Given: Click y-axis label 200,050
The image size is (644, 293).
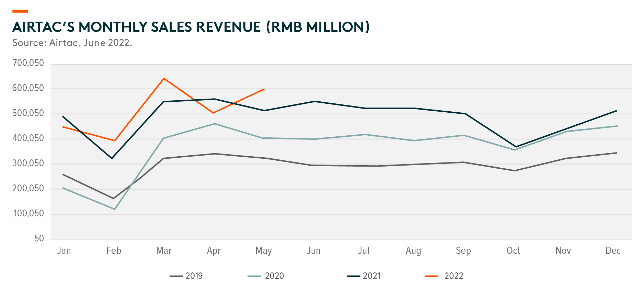Looking at the screenshot, I should point(28,188).
